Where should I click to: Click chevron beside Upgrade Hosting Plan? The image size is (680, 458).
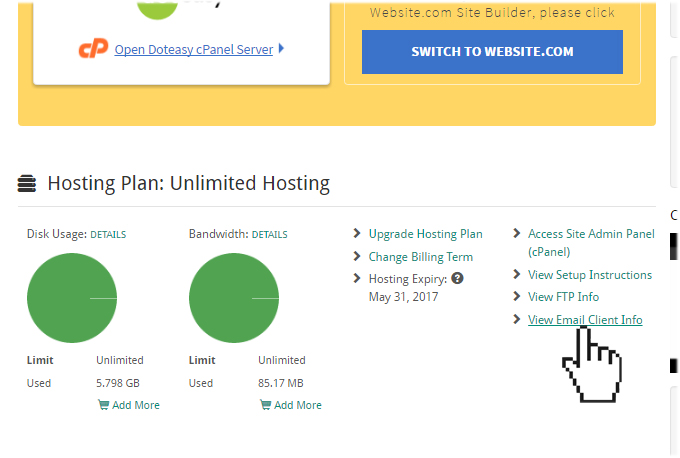coord(357,233)
